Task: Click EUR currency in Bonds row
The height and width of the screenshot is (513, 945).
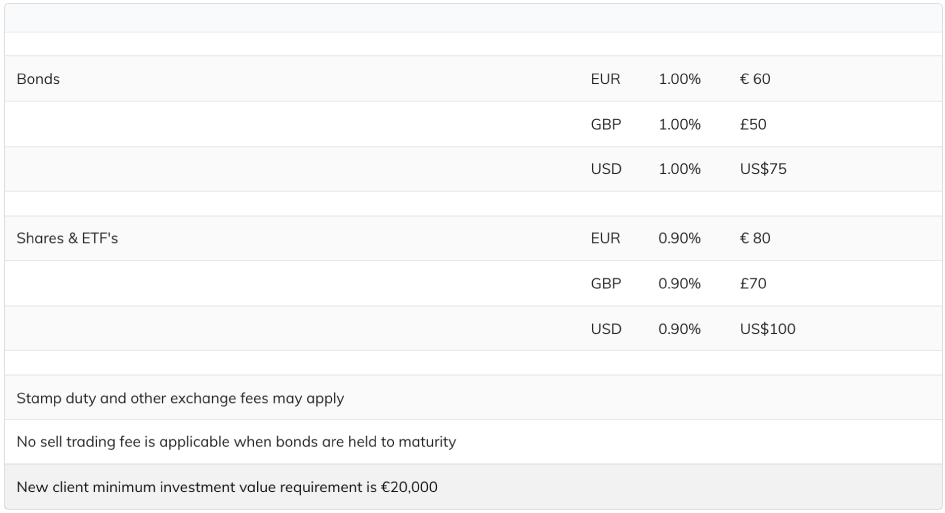Action: tap(605, 79)
